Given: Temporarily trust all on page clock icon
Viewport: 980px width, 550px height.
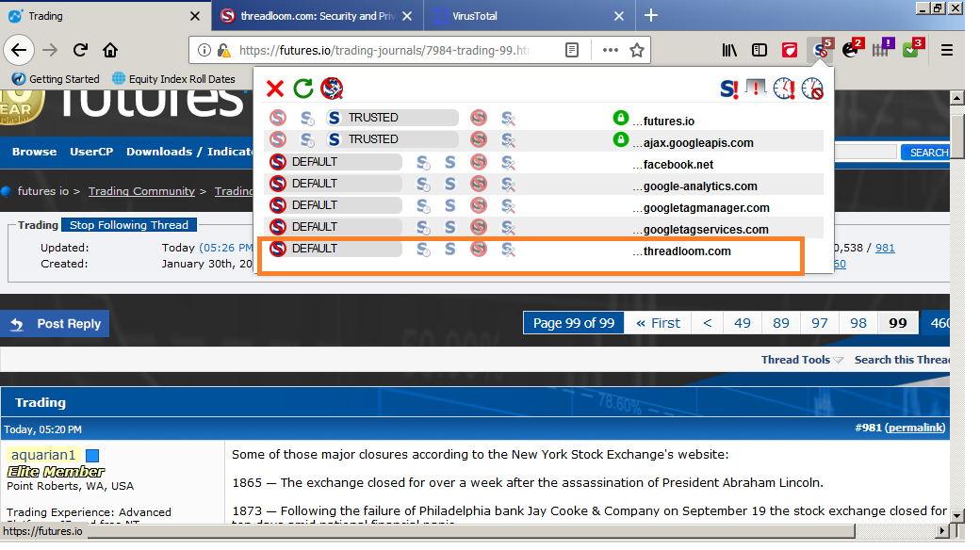Looking at the screenshot, I should (x=784, y=89).
